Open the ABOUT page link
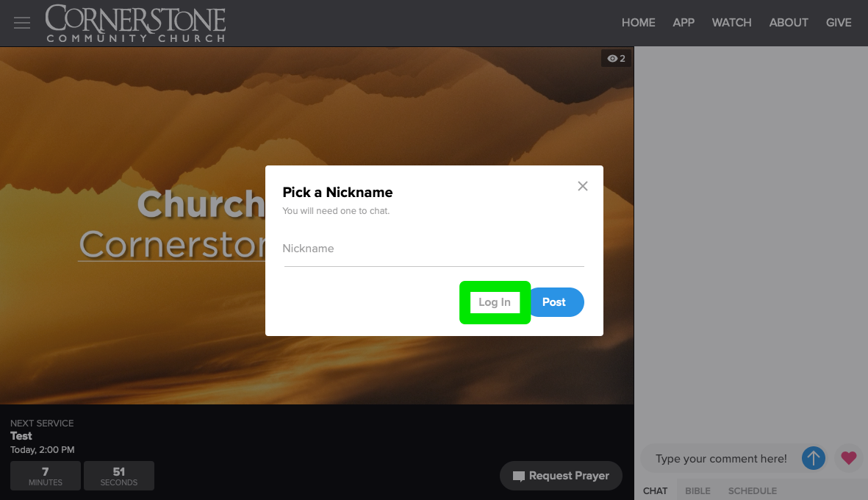This screenshot has height=500, width=868. tap(789, 23)
